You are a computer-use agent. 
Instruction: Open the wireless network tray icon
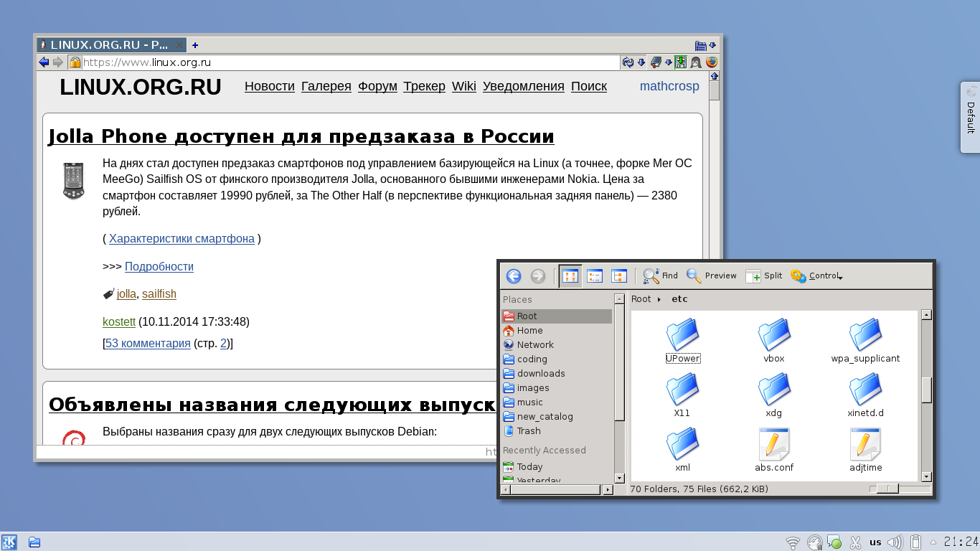(x=793, y=542)
